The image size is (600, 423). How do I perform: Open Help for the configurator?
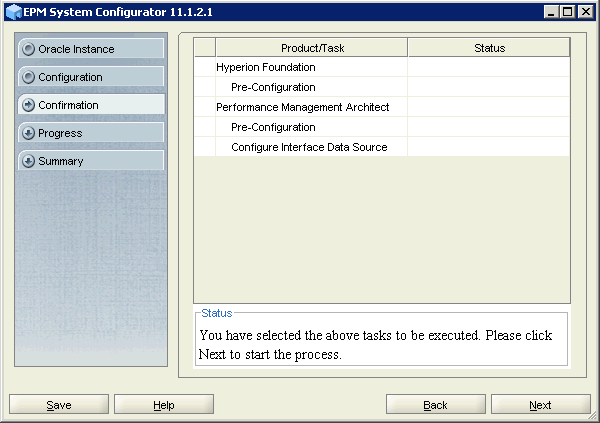[x=164, y=405]
